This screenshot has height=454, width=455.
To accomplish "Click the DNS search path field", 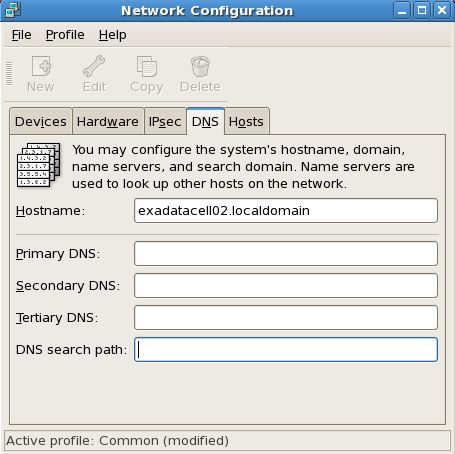I will (x=286, y=350).
